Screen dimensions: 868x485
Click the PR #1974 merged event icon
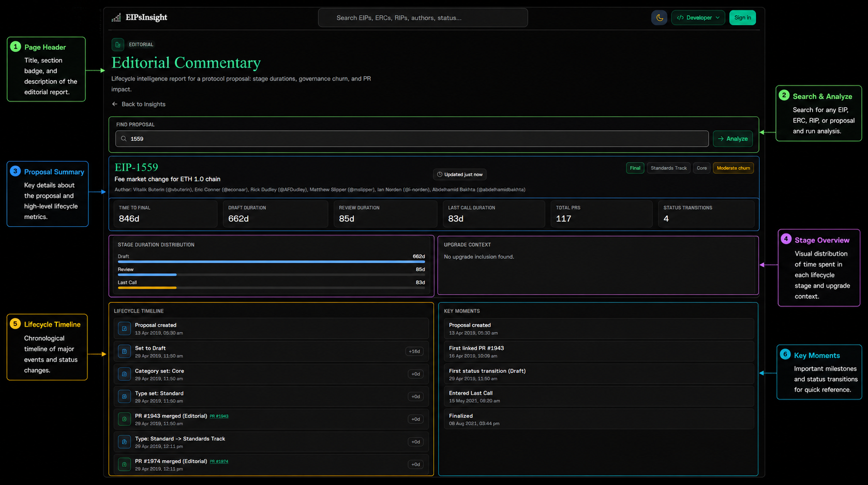click(x=124, y=464)
